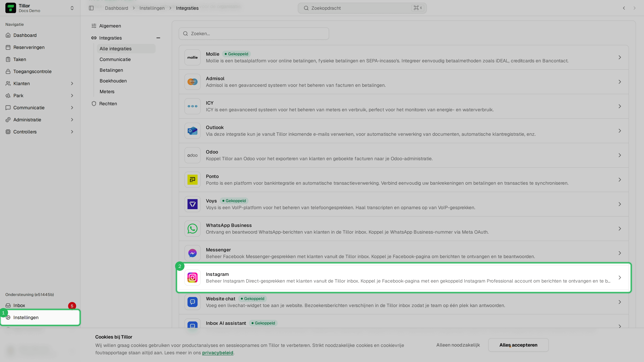The width and height of the screenshot is (644, 362).
Task: Click the Messenger logo icon
Action: click(x=192, y=253)
